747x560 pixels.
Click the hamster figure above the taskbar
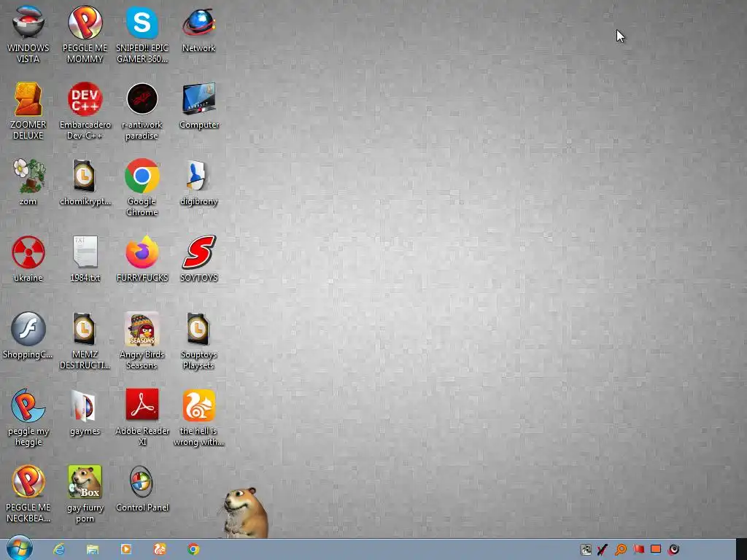(246, 513)
